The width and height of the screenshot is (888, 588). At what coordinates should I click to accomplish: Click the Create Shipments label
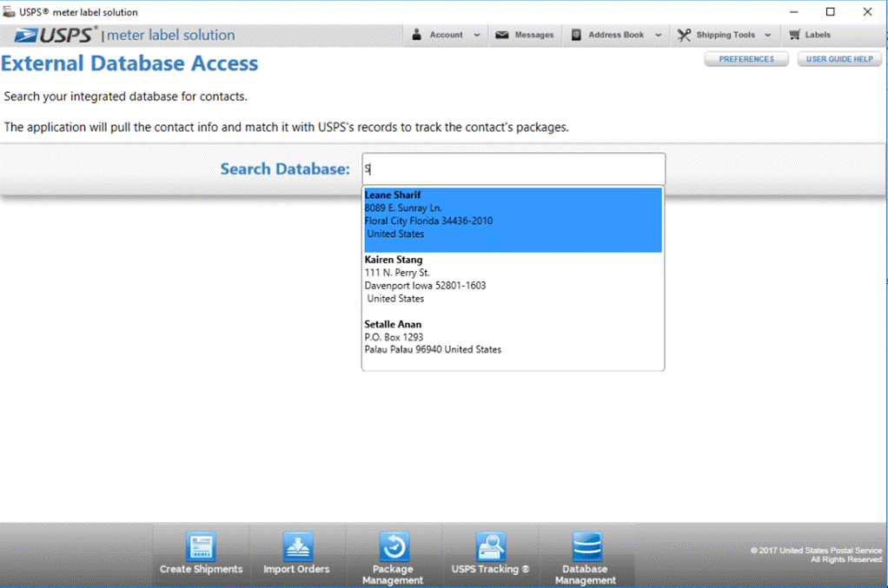201,569
